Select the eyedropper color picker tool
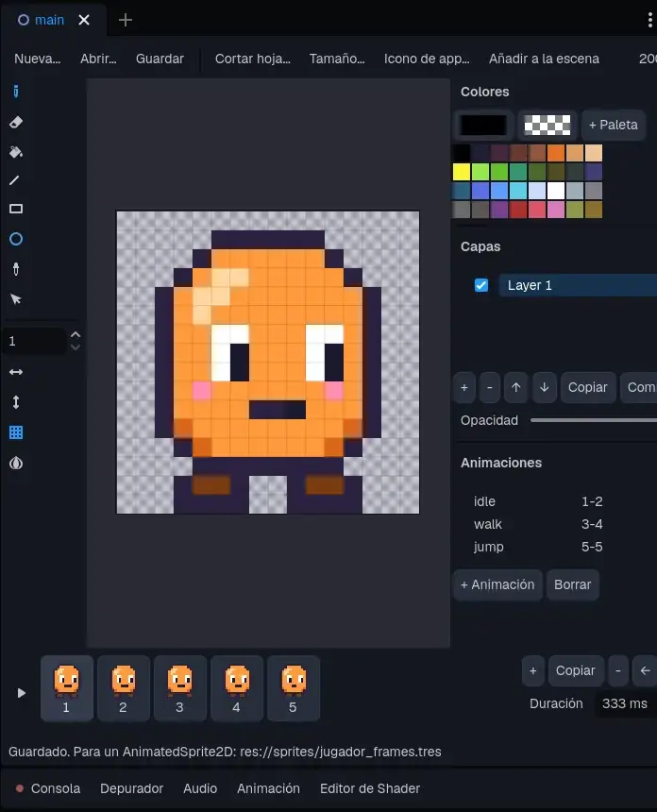This screenshot has width=657, height=812. [16, 269]
